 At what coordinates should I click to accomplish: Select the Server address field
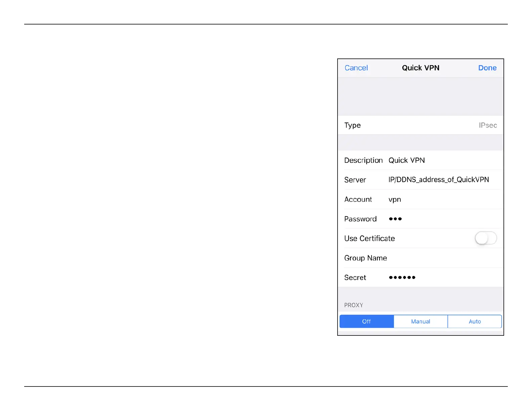click(420, 180)
